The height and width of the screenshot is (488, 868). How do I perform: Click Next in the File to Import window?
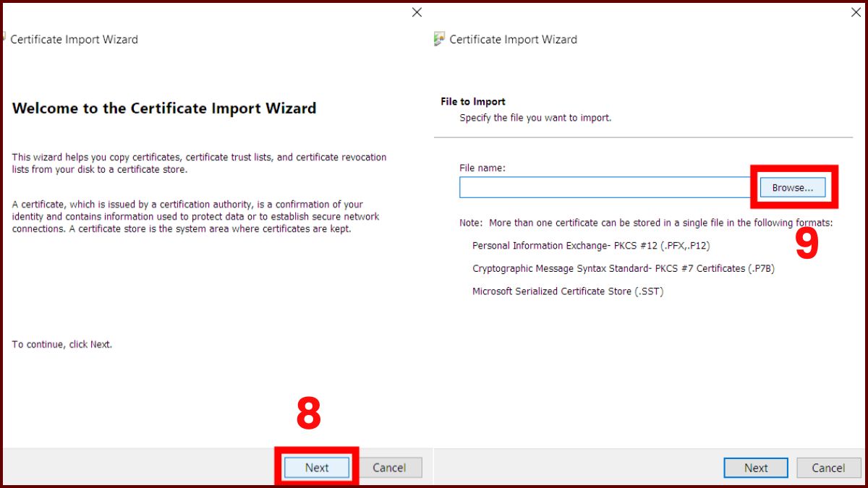[x=756, y=468]
